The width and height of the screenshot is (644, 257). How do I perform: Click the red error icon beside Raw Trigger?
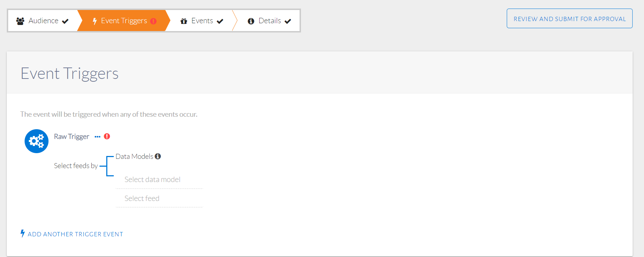coord(107,136)
